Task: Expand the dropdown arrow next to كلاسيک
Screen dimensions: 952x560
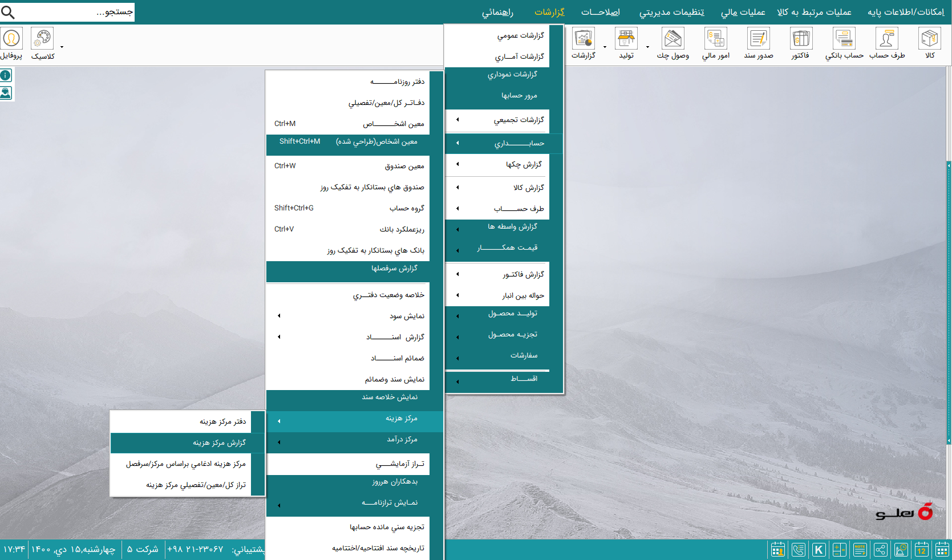Action: pyautogui.click(x=62, y=47)
